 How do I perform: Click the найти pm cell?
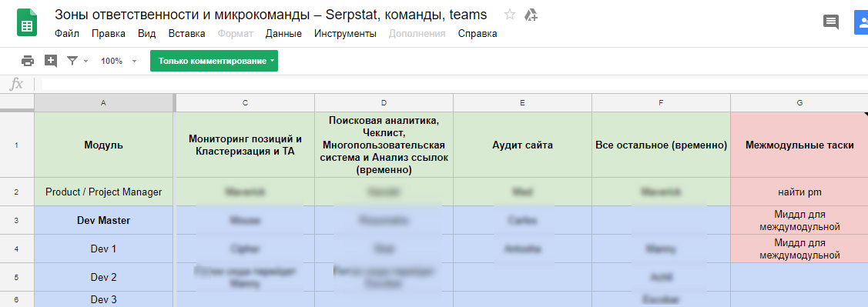(x=799, y=192)
